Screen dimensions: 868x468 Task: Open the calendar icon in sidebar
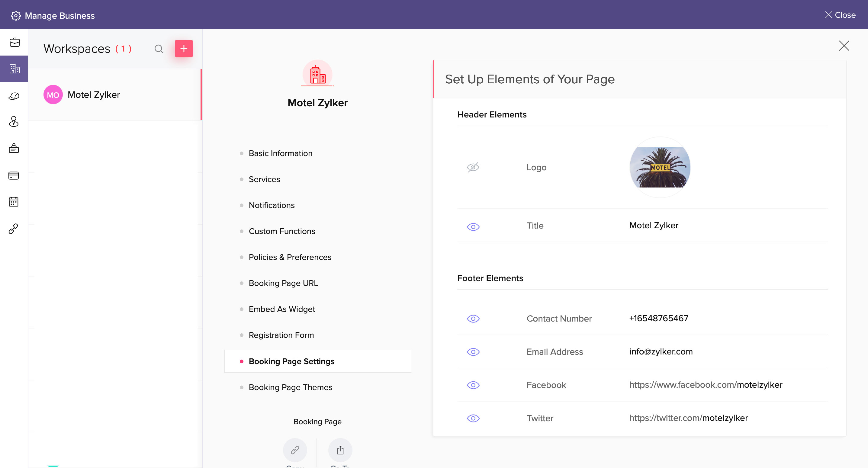(14, 202)
